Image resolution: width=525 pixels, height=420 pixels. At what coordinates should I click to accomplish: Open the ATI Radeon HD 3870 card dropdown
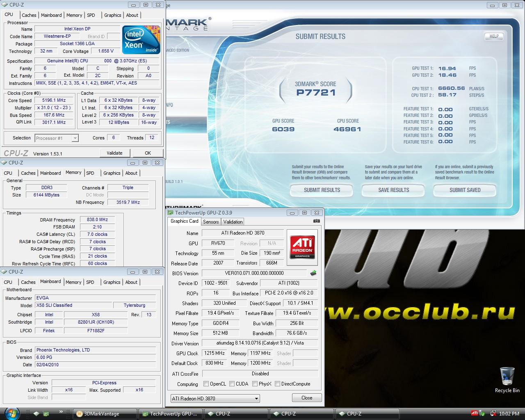click(x=215, y=398)
